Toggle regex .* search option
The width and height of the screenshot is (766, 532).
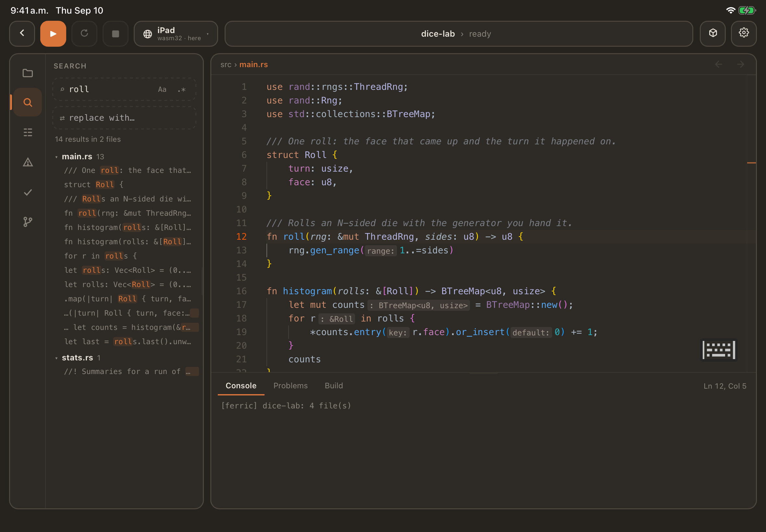click(x=181, y=89)
